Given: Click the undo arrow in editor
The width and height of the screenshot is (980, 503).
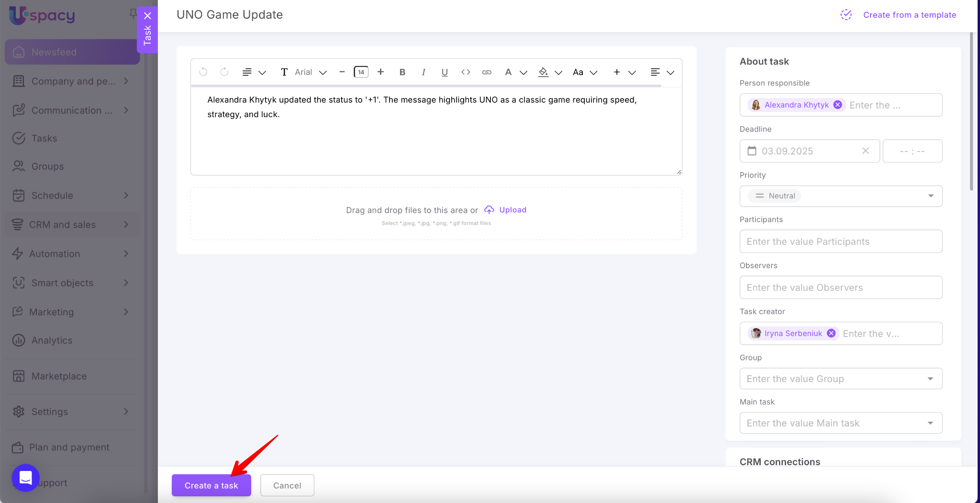Looking at the screenshot, I should (203, 72).
